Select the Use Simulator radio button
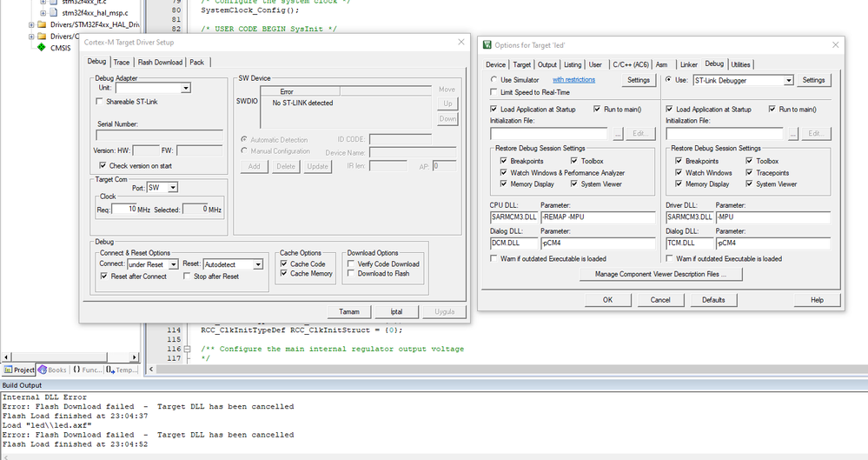The image size is (868, 460). point(494,80)
